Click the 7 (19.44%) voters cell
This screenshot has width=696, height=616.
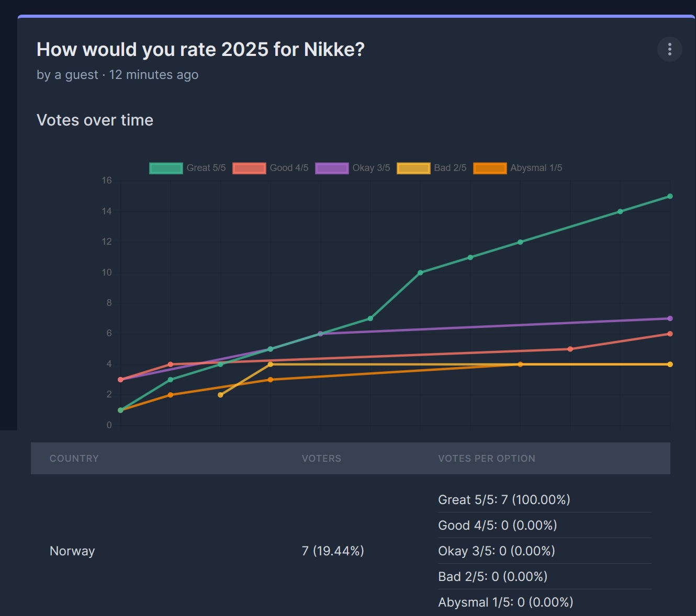(333, 551)
